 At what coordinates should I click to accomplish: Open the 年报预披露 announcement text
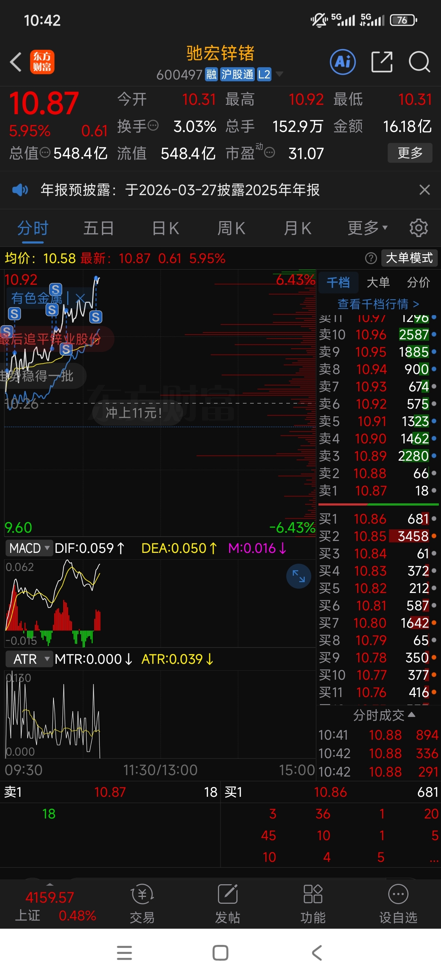click(180, 189)
